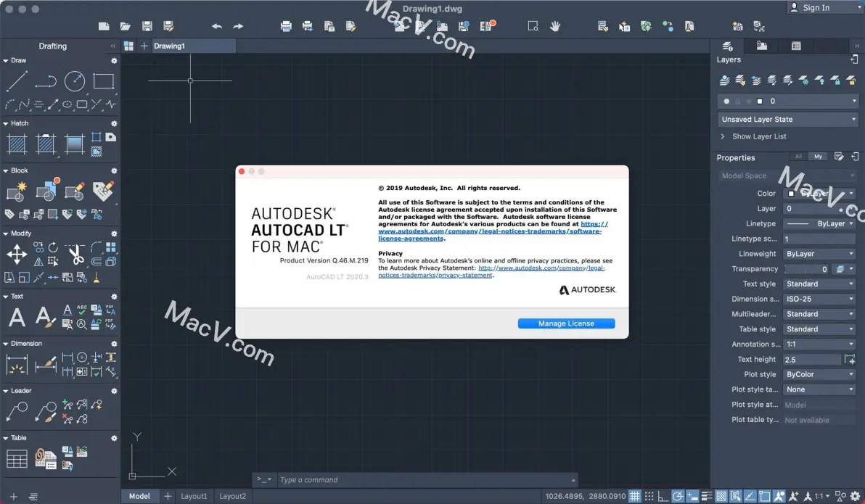The width and height of the screenshot is (865, 504).
Task: Open Unsaved Layer State dropdown
Action: tap(788, 119)
